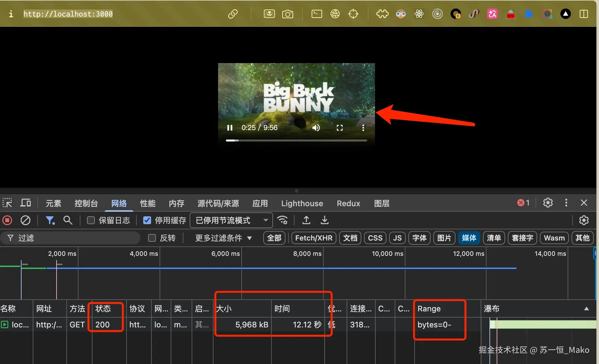Open the 性能 tab
The height and width of the screenshot is (364, 599).
click(x=147, y=203)
